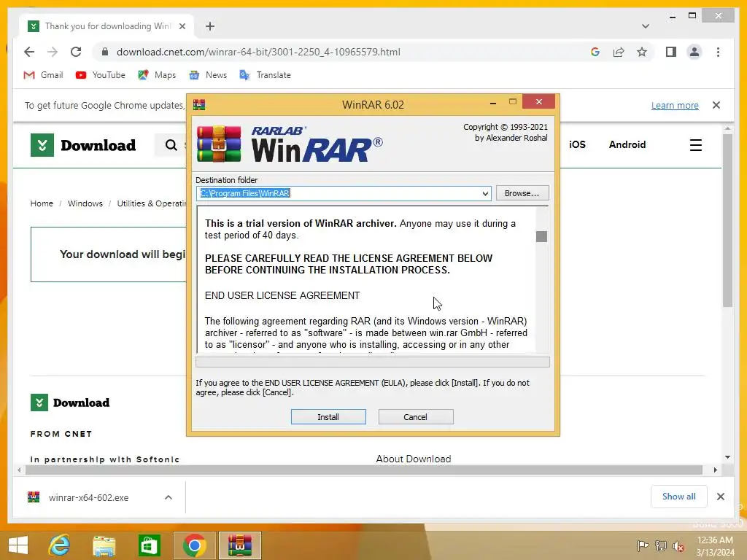Viewport: 747px width, 560px height.
Task: Open the Maps bookmark
Action: [157, 75]
